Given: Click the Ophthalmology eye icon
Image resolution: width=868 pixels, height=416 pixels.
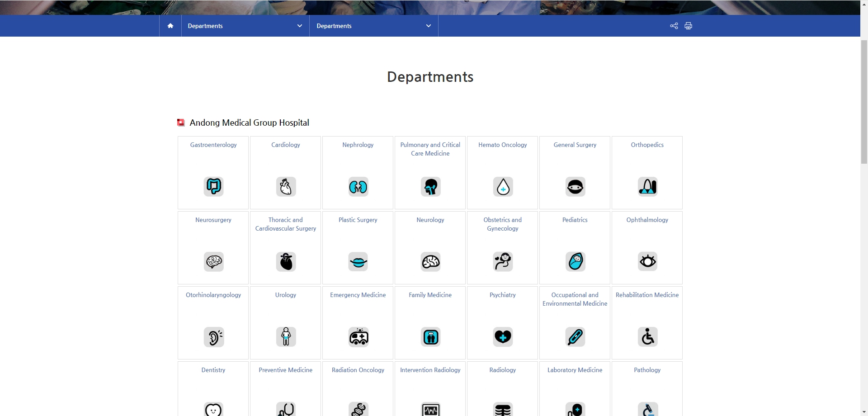Looking at the screenshot, I should [x=647, y=261].
